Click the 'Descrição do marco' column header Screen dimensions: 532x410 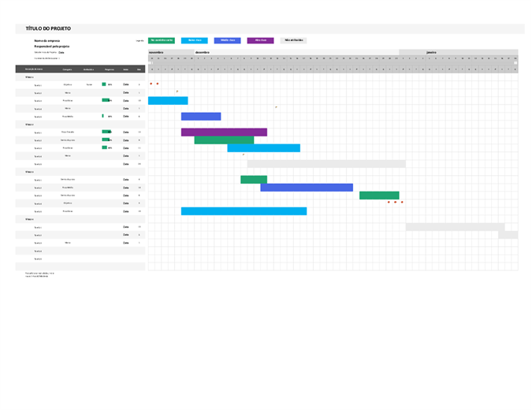[34, 69]
